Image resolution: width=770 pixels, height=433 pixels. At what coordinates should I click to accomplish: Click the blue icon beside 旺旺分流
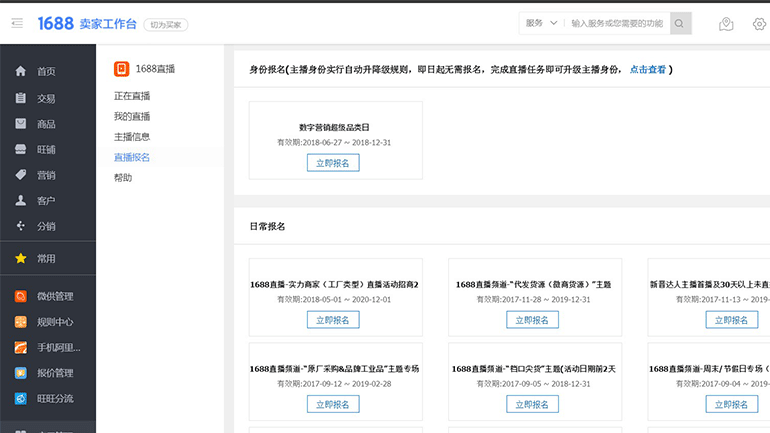[21, 398]
